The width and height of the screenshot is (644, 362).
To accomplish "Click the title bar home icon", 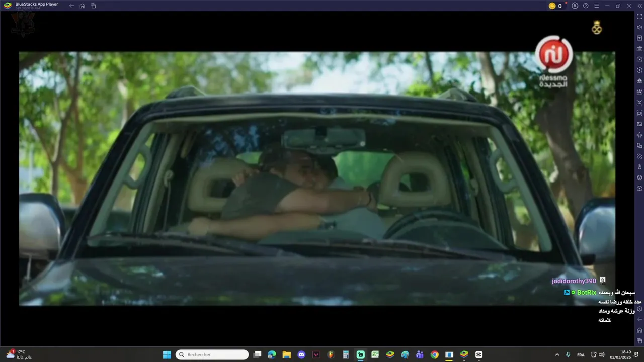I will pos(82,6).
